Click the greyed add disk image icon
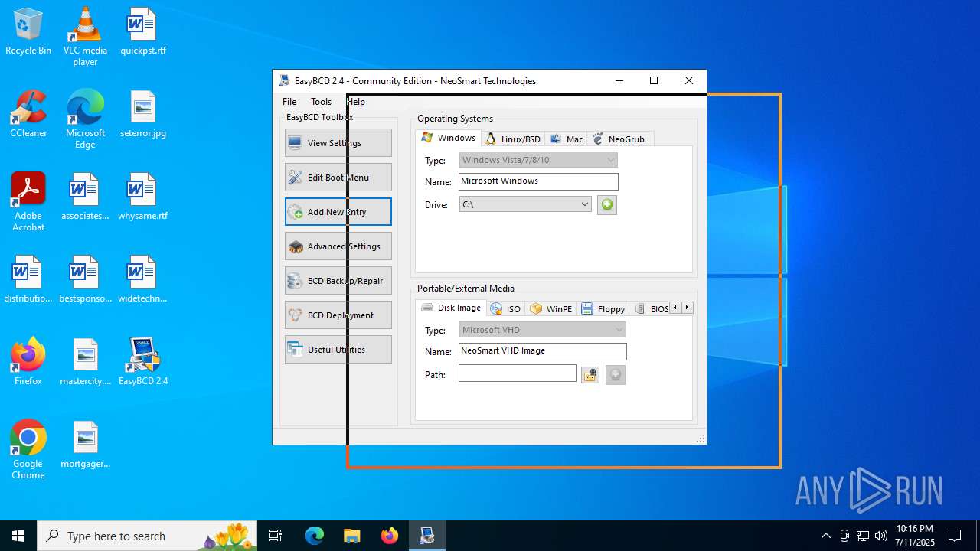Viewport: 980px width, 551px height. pyautogui.click(x=616, y=375)
